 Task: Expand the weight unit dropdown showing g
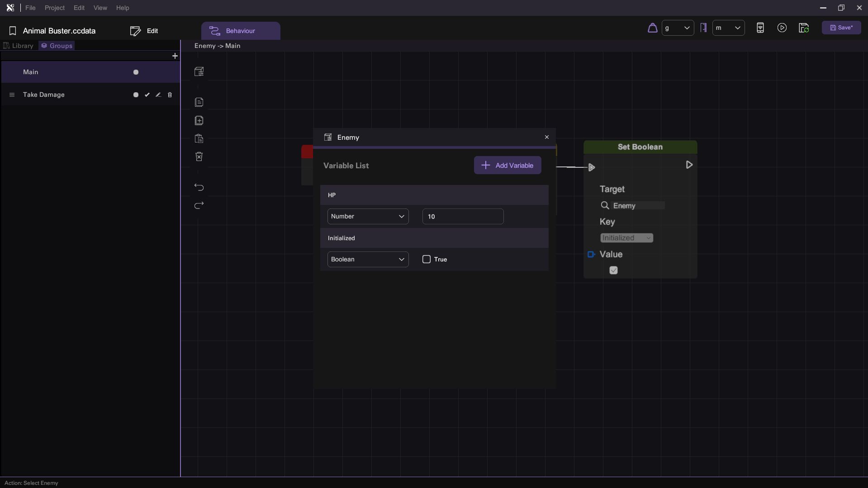pyautogui.click(x=678, y=28)
